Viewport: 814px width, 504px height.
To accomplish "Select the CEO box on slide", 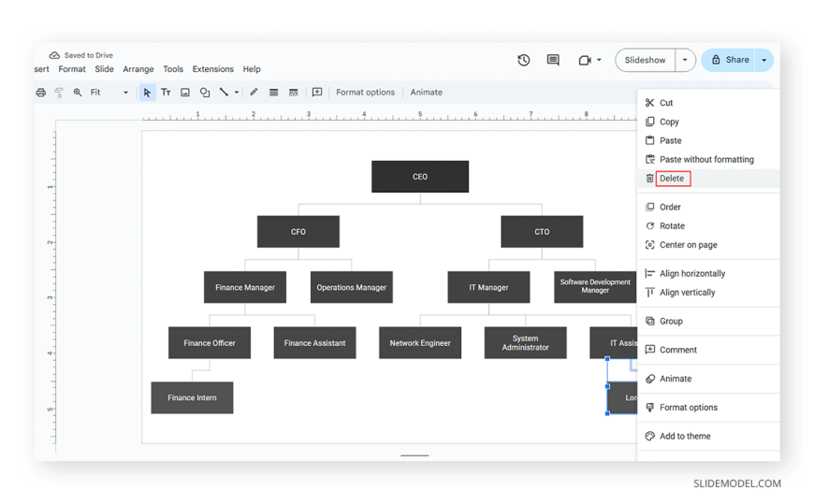I will pyautogui.click(x=420, y=177).
